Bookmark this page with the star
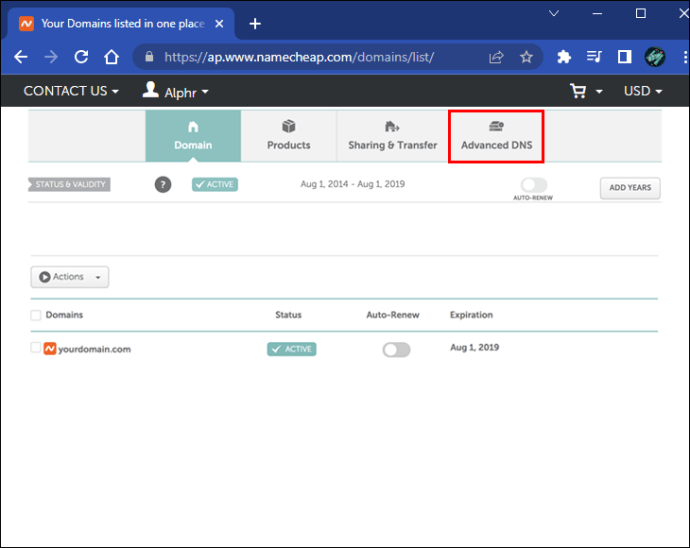The width and height of the screenshot is (690, 548). (526, 57)
